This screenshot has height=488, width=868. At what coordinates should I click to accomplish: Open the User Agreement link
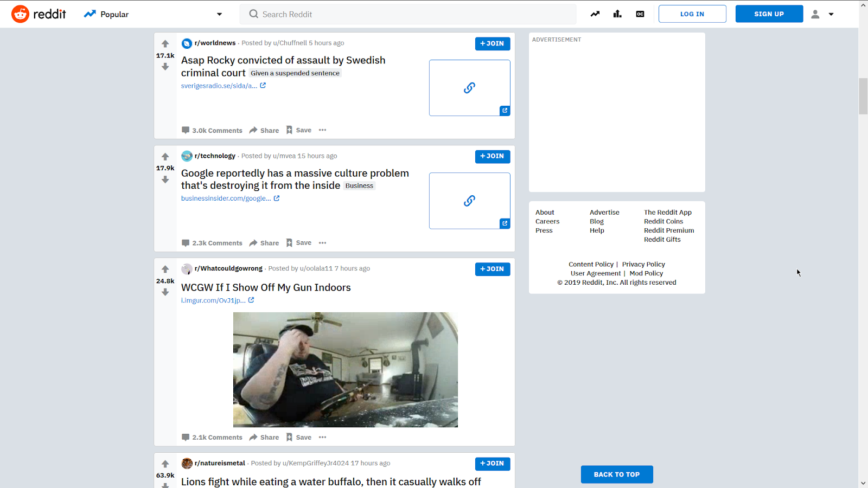pos(596,273)
